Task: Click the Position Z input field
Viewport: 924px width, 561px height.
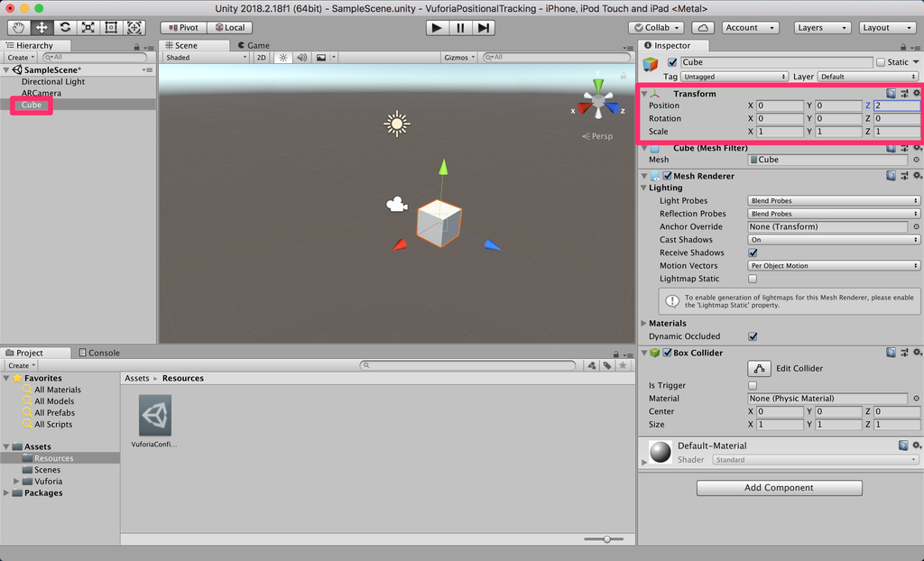Action: (x=896, y=106)
